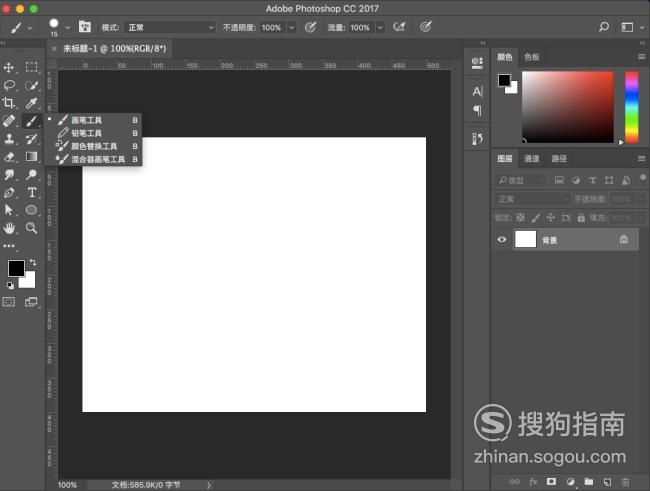
Task: Select the History Brush tool
Action: (32, 139)
